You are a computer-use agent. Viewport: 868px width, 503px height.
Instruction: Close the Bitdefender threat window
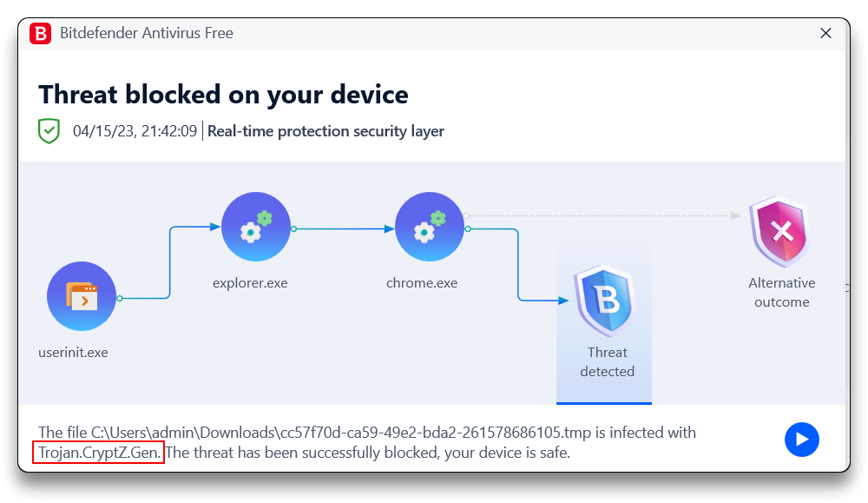[x=825, y=33]
